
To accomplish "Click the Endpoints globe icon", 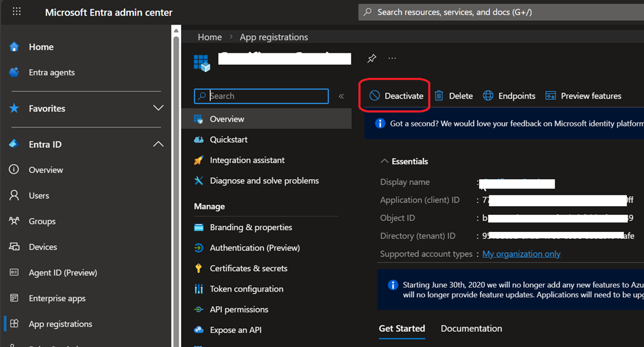I will coord(488,96).
